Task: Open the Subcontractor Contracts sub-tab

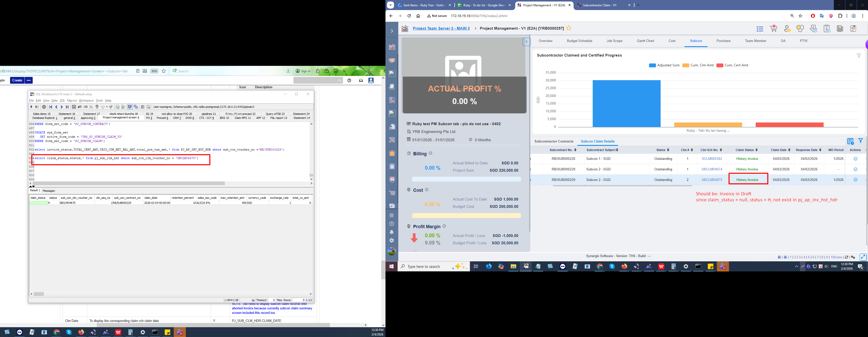Action: 554,141
